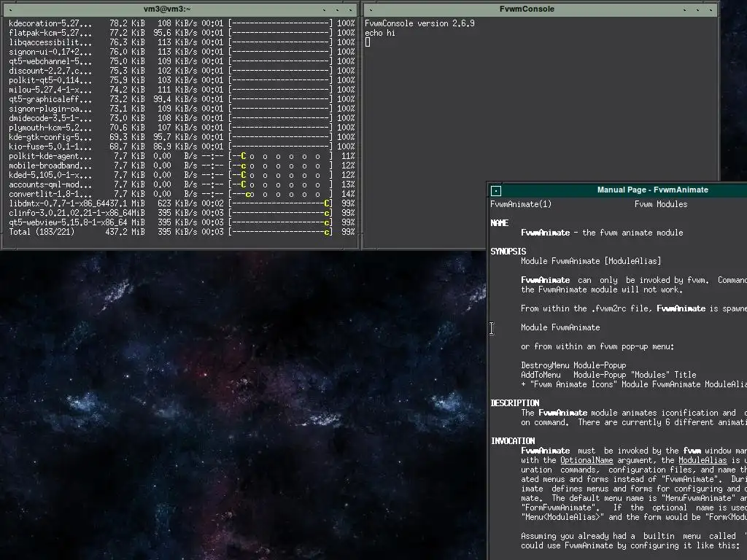Click the libqaccessibilit package row
This screenshot has width=747, height=560.
[x=182, y=42]
